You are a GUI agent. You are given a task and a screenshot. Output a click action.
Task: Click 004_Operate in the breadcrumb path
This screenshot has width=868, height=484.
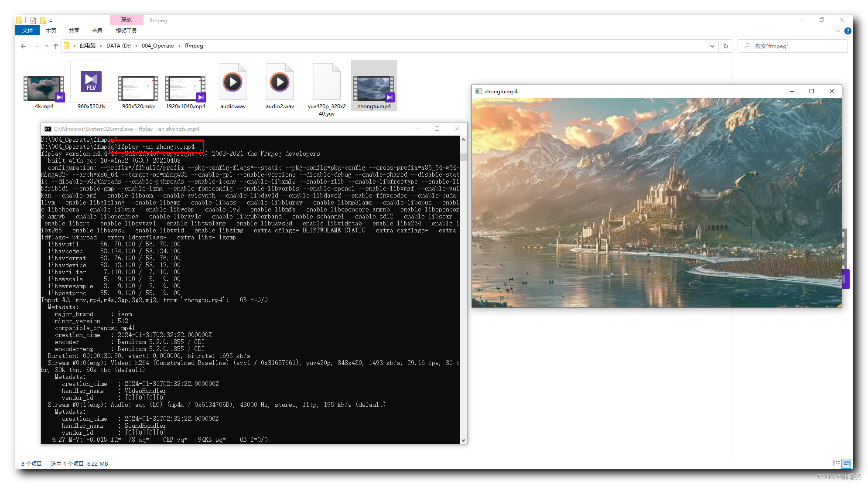point(157,46)
